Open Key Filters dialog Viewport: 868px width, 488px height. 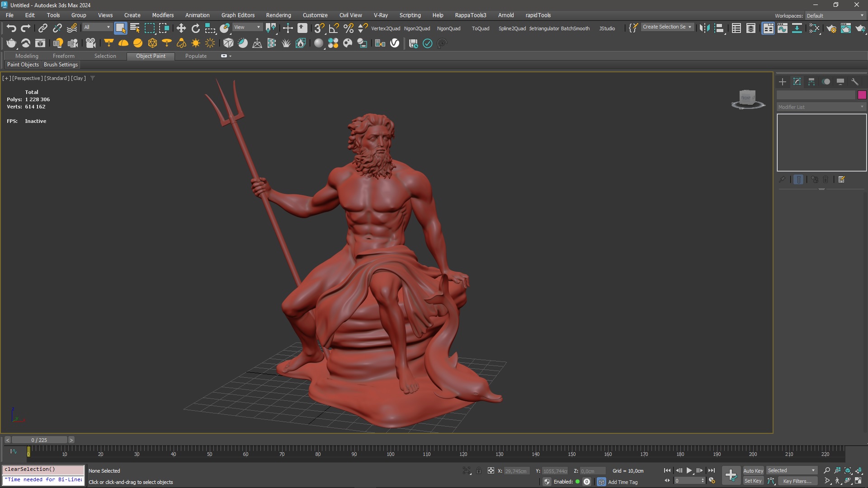coord(797,481)
